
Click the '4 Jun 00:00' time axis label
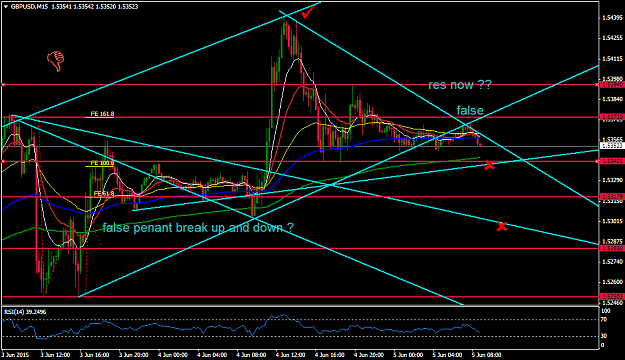pos(173,355)
